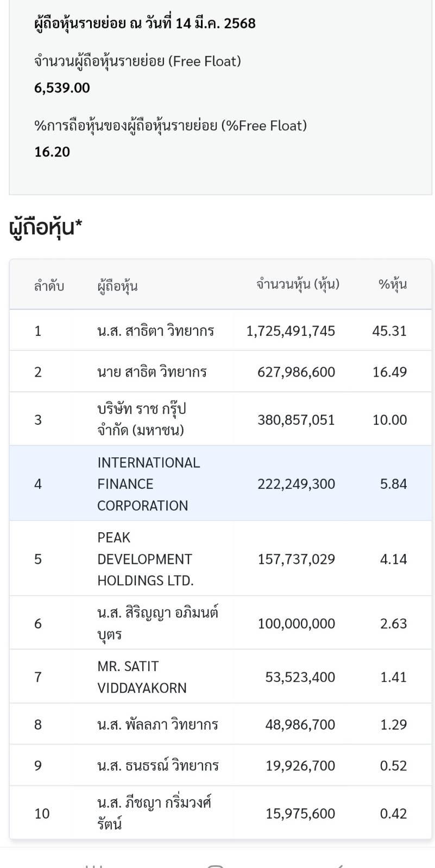This screenshot has width=435, height=868.
Task: Tap the 45.31 percent cell
Action: (389, 331)
